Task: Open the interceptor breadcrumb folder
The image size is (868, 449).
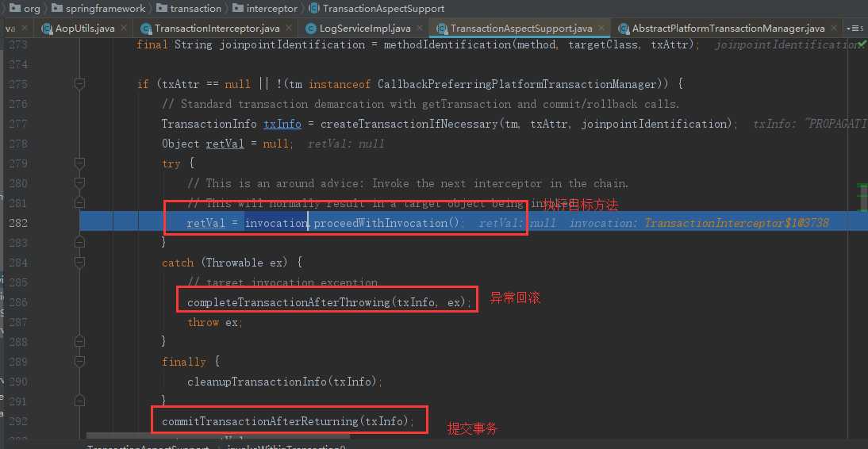Action: [x=266, y=8]
